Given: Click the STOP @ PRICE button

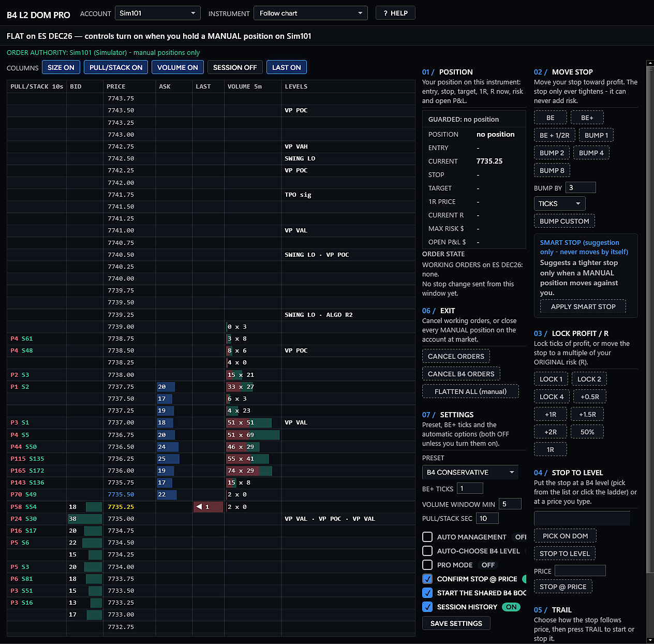Looking at the screenshot, I should click(x=563, y=587).
